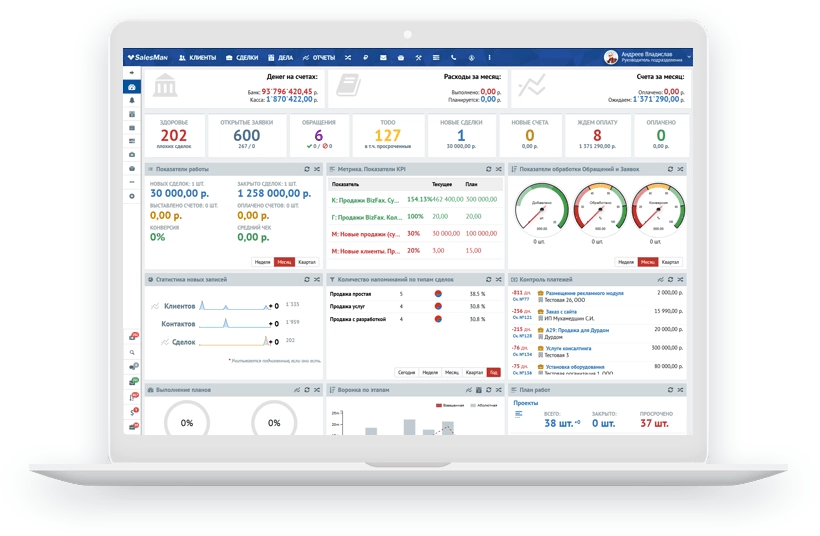Open the Обращения 6 tile
Screen dimensions: 820x536
click(318, 135)
